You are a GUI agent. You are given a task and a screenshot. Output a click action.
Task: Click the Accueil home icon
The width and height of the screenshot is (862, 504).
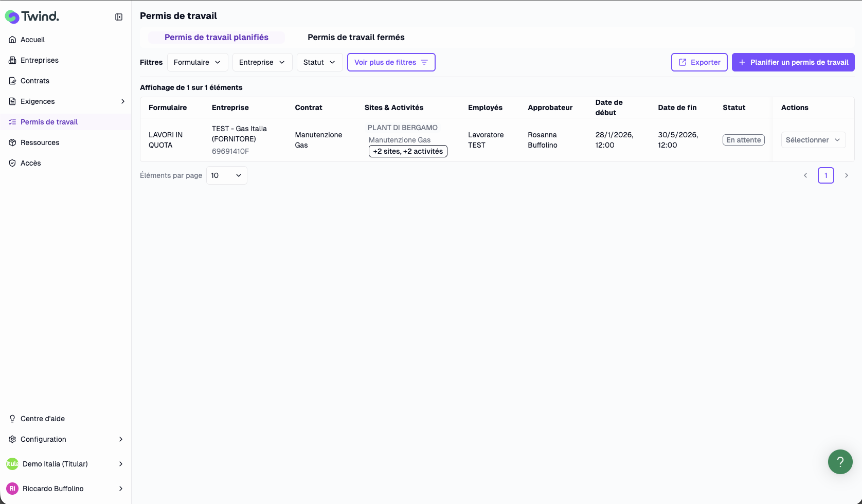tap(12, 40)
